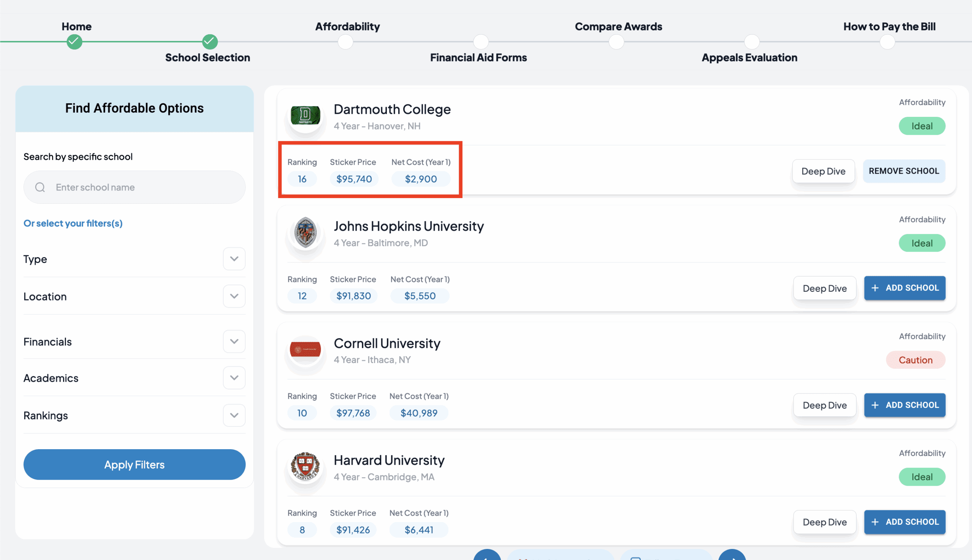The height and width of the screenshot is (560, 972).
Task: Click Cornell's net cost $40,989
Action: (419, 413)
